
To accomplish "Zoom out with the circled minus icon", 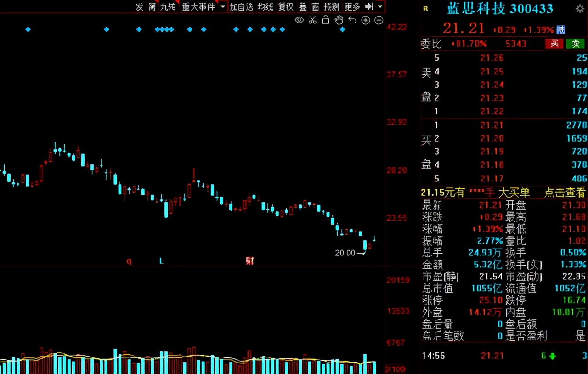I will click(379, 20).
